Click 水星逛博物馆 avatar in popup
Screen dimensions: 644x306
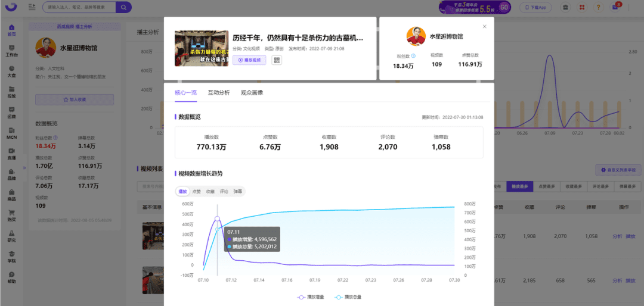[416, 36]
